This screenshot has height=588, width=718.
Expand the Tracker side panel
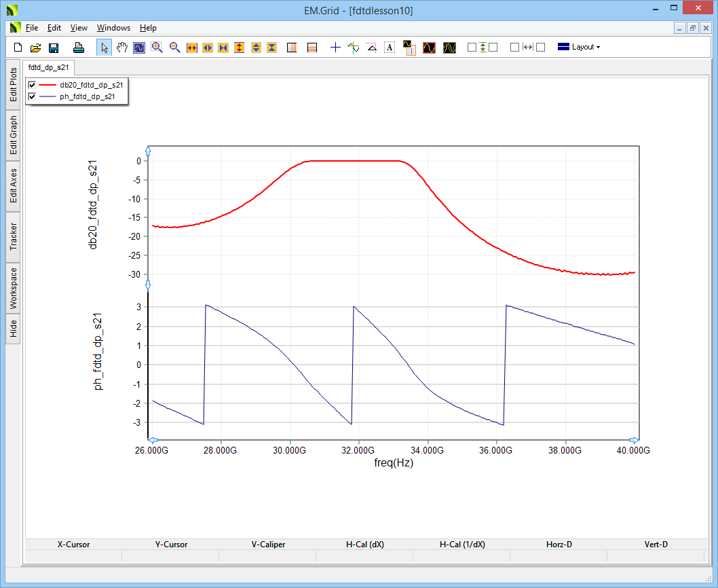13,236
